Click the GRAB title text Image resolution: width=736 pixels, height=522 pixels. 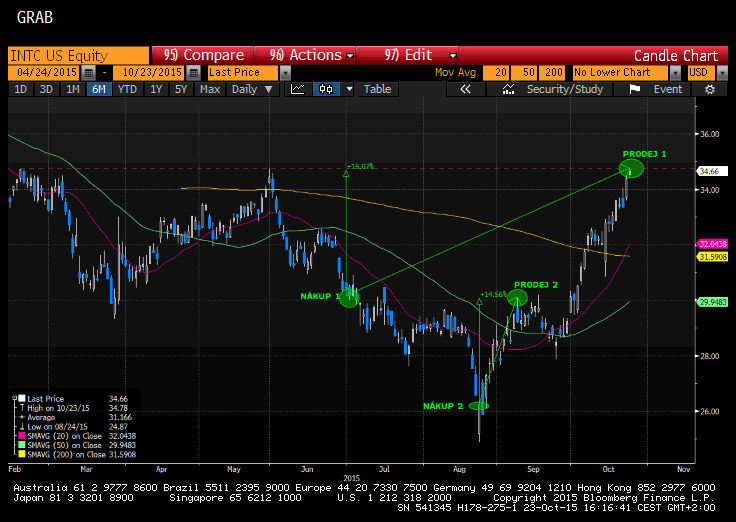coord(35,17)
